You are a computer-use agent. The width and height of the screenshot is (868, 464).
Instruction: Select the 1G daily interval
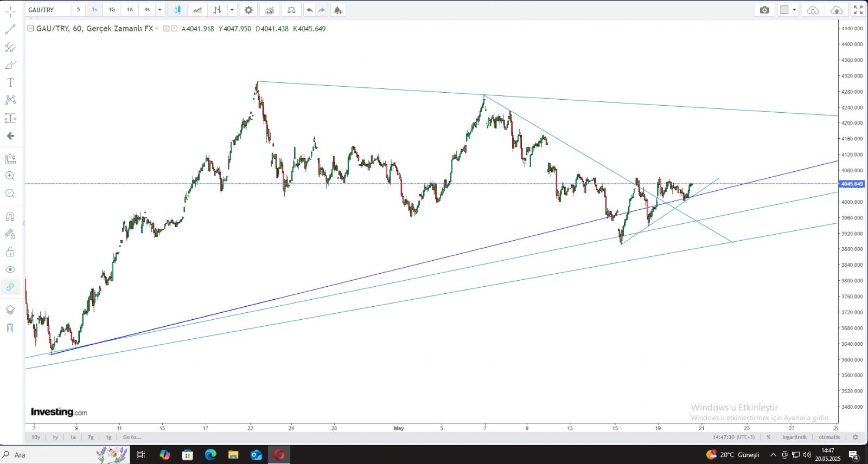112,10
